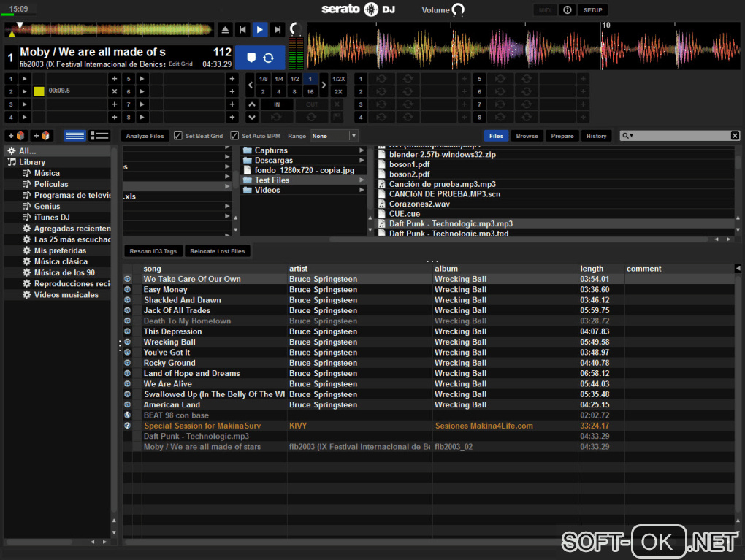Click Edit Grid on deck 1

(180, 64)
